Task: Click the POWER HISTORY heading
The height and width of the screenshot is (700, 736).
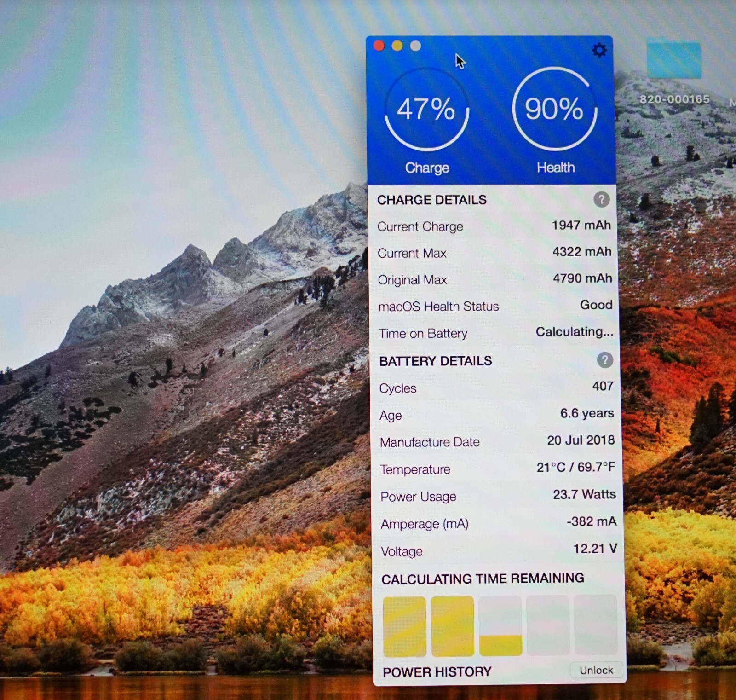Action: pyautogui.click(x=437, y=672)
